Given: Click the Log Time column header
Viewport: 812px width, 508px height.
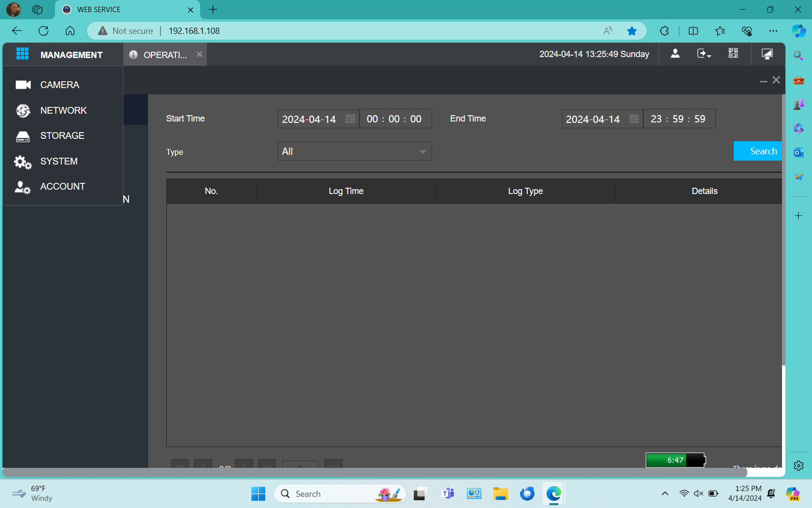Looking at the screenshot, I should coord(346,191).
